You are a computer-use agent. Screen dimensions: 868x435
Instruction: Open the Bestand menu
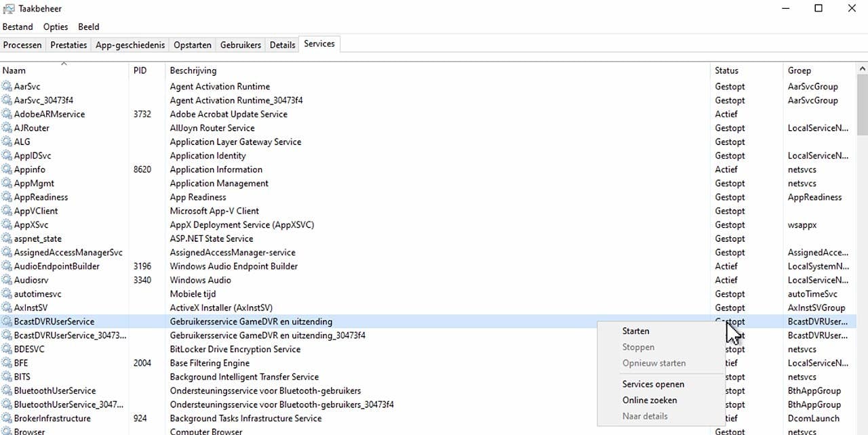pos(18,27)
